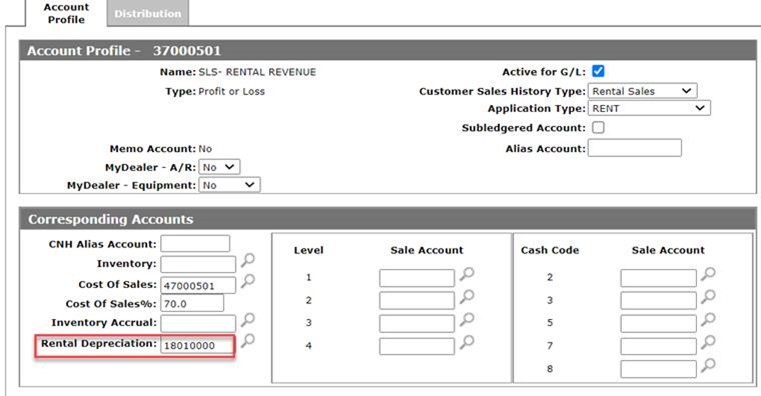Open lookup for Inventory account
761x396 pixels.
pyautogui.click(x=248, y=260)
